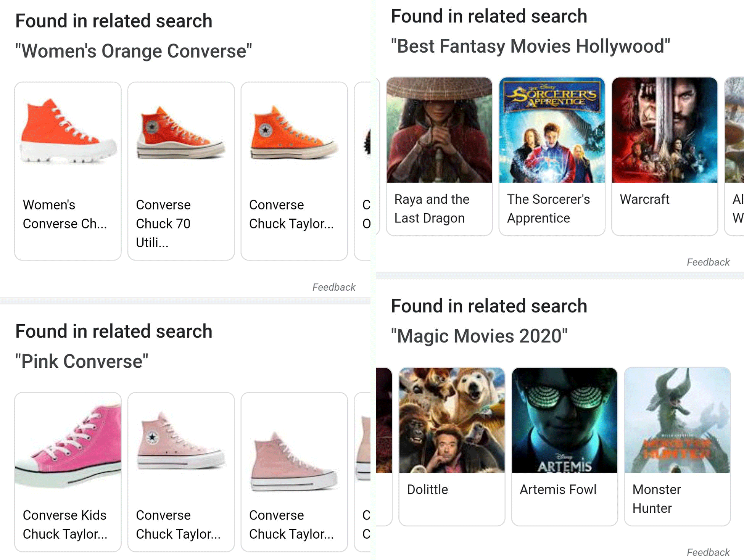Open the dusty pink platform Chuck Taylor image

(294, 462)
